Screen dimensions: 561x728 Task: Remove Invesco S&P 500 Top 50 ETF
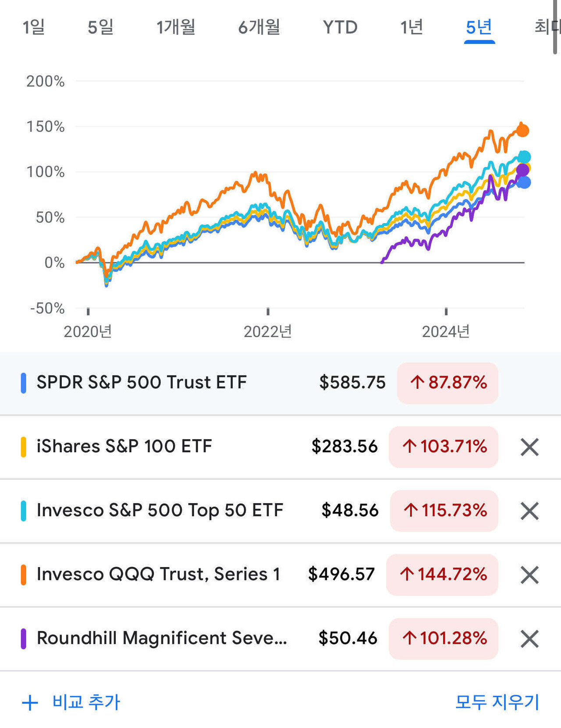point(529,511)
